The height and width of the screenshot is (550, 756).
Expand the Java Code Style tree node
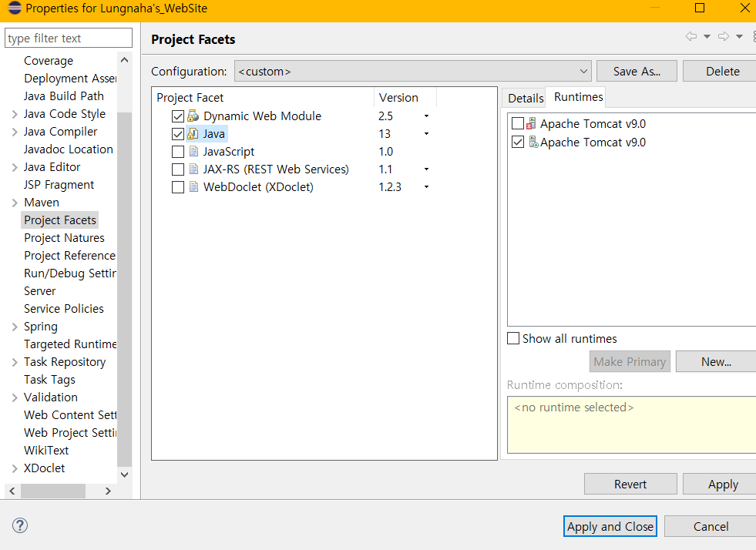(15, 114)
